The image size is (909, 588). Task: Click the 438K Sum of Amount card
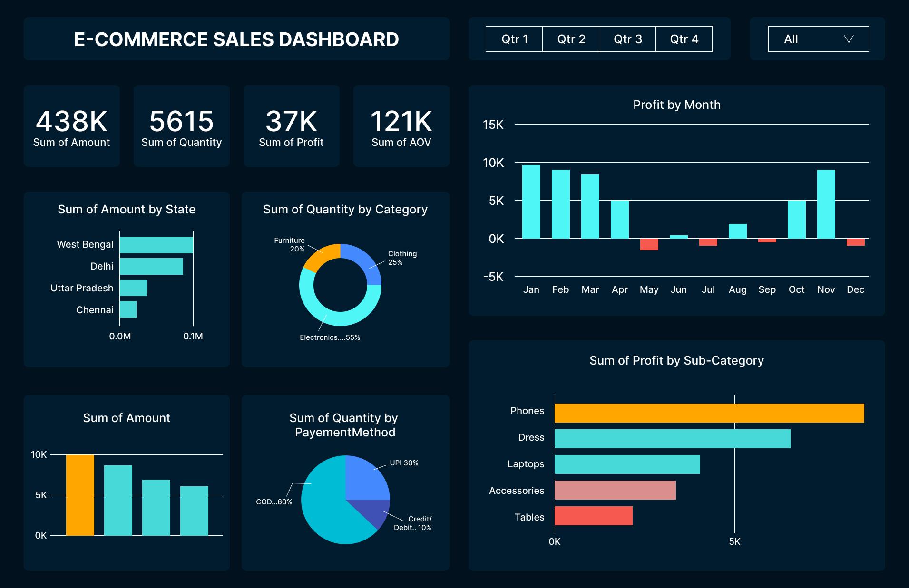pos(71,125)
